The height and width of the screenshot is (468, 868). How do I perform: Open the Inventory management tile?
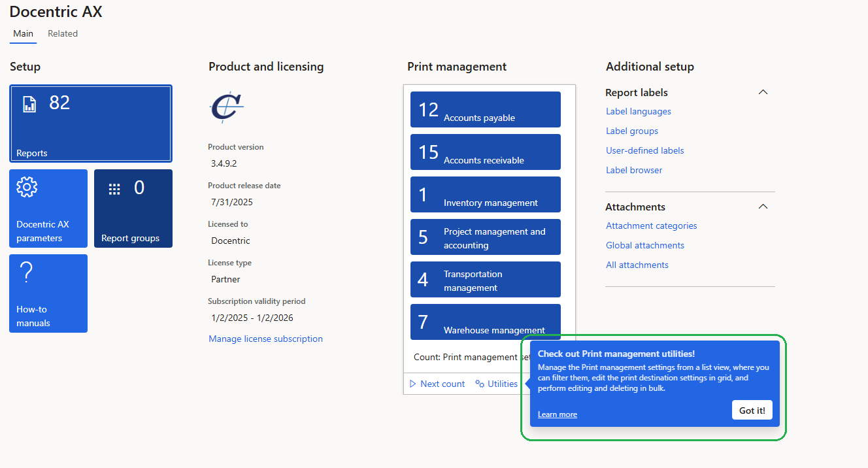485,194
